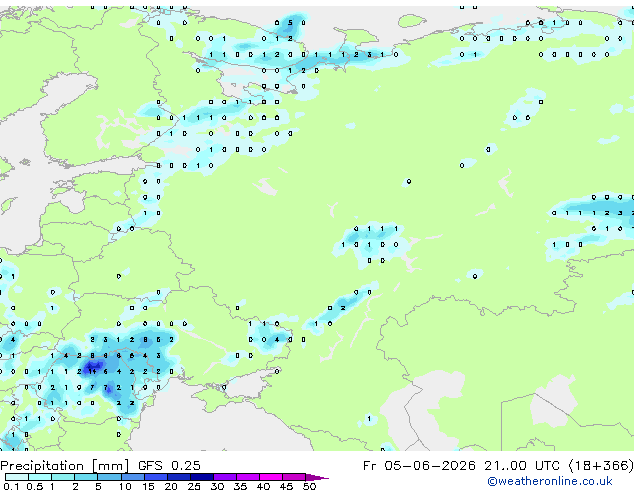This screenshot has height=490, width=634.
Task: Click the 0.1–0.5 mm palest legend swatch
Action: (x=17, y=477)
